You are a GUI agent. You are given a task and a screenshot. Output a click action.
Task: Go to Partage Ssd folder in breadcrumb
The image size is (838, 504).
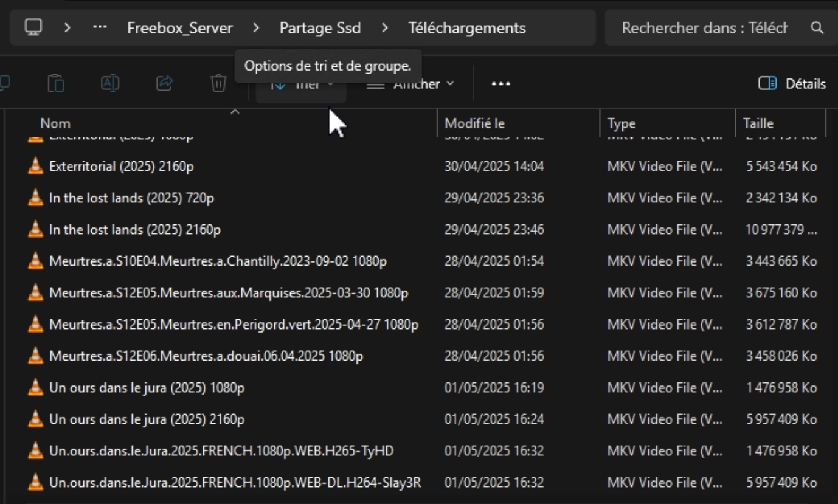pyautogui.click(x=320, y=28)
